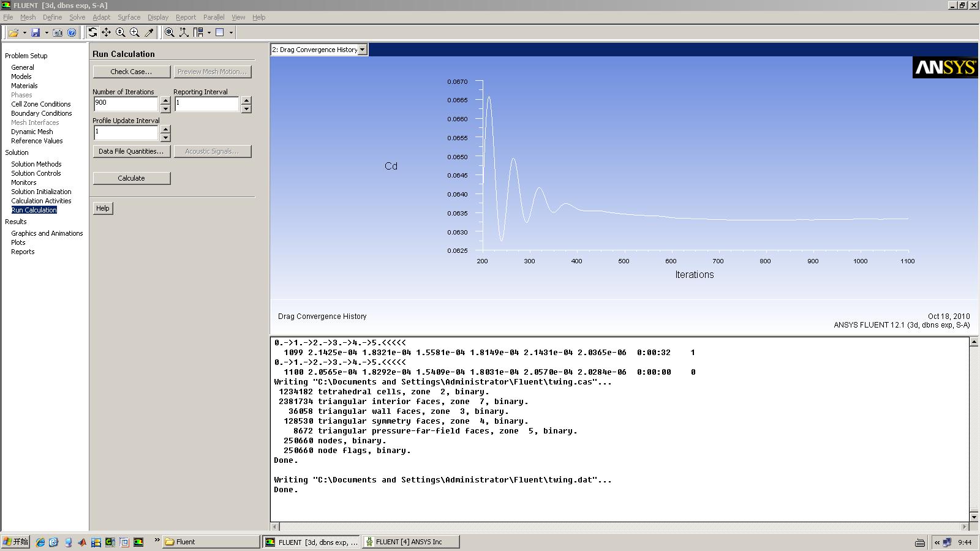Click the axes orientation icon
This screenshot has width=980, height=551.
pyautogui.click(x=183, y=32)
